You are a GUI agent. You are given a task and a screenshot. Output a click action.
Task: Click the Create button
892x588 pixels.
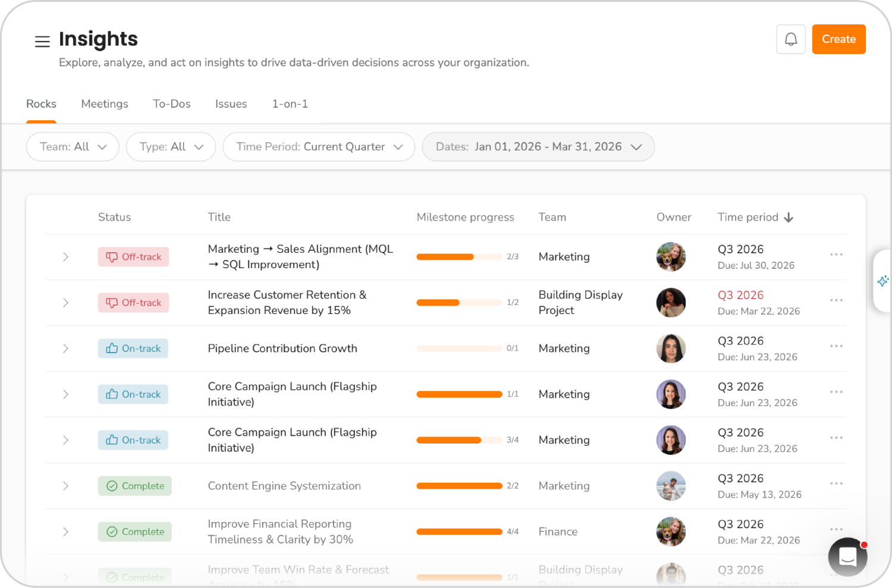pyautogui.click(x=838, y=39)
